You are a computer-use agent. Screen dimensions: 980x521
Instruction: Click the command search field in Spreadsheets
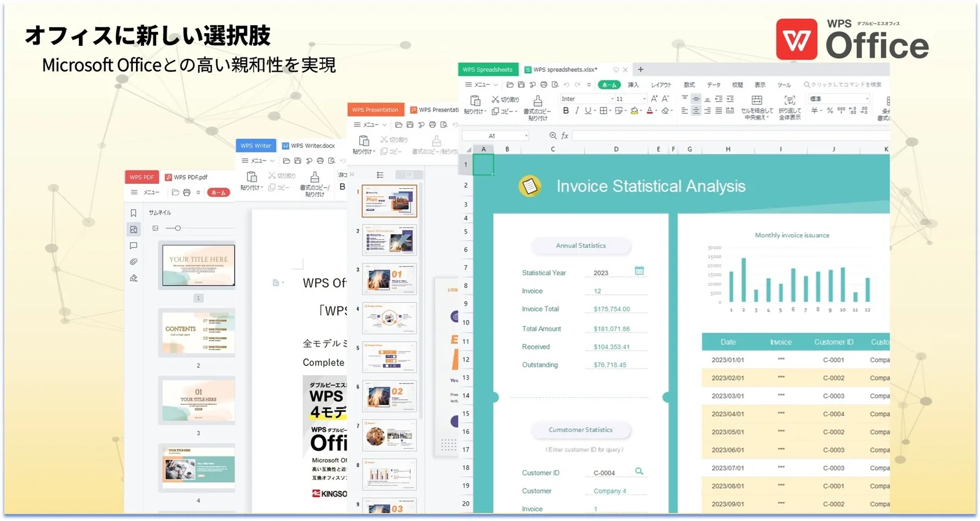(x=843, y=85)
